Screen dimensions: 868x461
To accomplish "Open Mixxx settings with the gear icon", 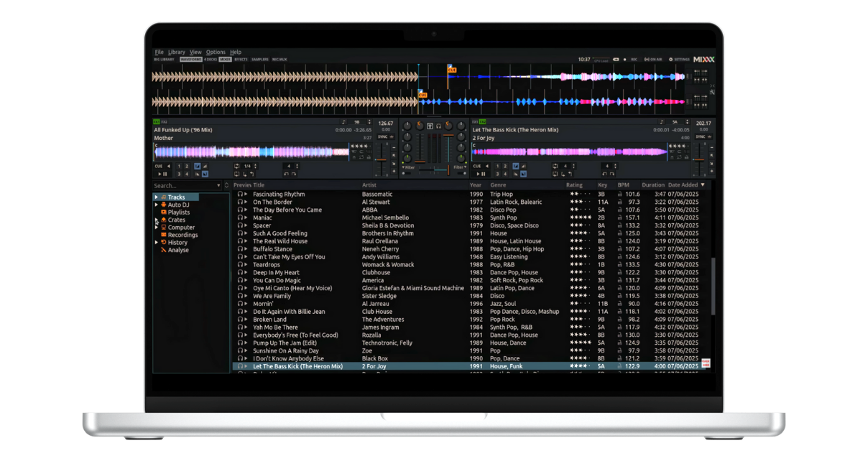I will pyautogui.click(x=671, y=59).
